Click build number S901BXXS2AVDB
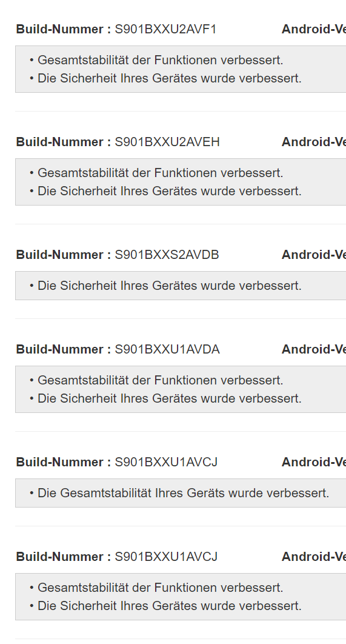Screen dimensions: 346x644 tap(167, 255)
